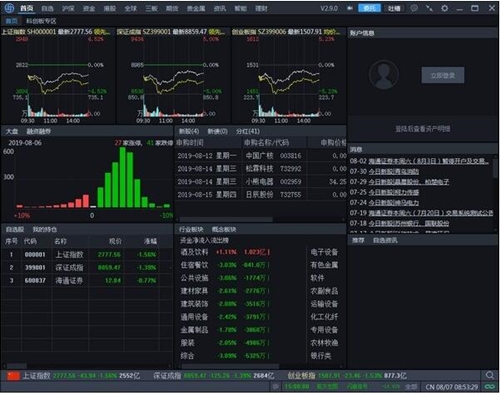
Task: Click the sector panel horizontal scrollbar
Action: point(230,367)
